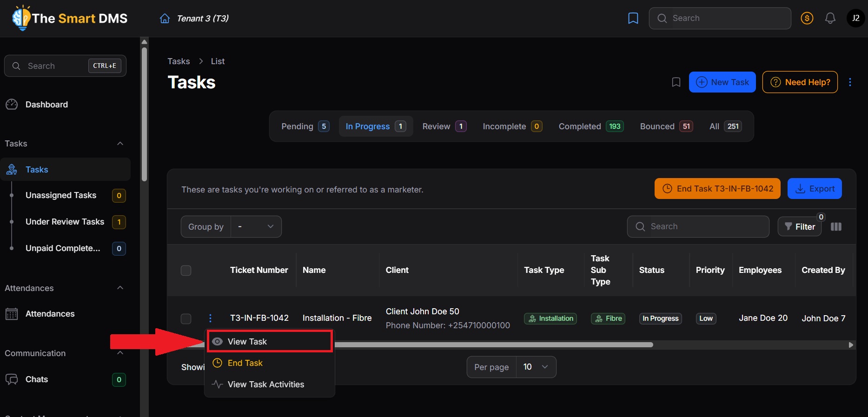Click the home icon beside Tenant 3
868x417 pixels.
click(165, 19)
